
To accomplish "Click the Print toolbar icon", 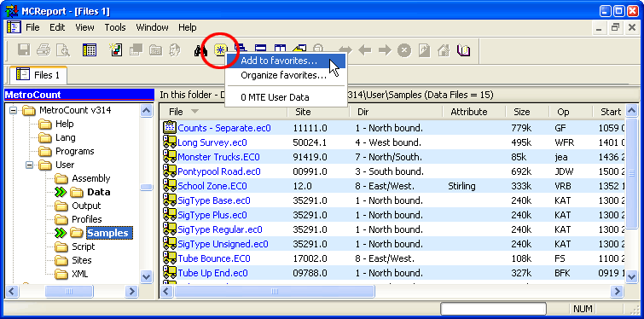I will tap(44, 50).
